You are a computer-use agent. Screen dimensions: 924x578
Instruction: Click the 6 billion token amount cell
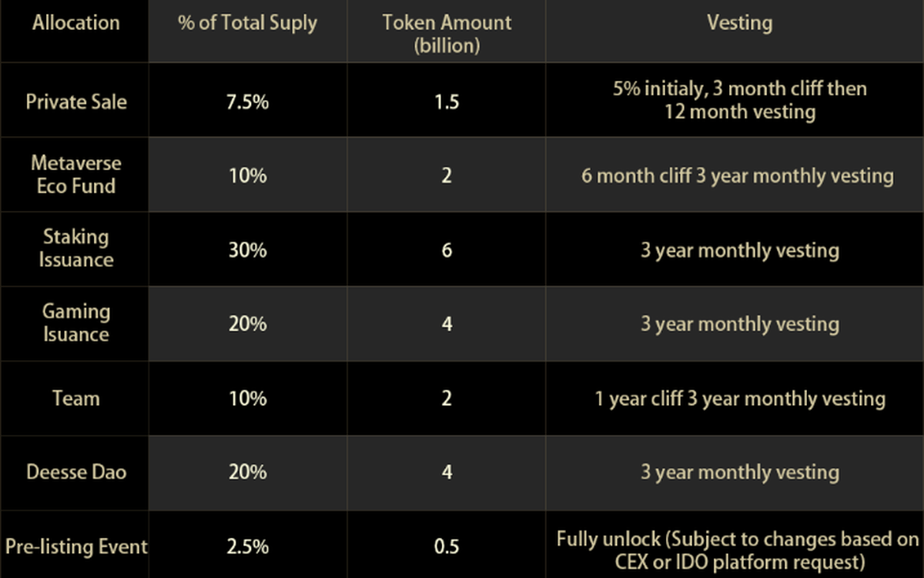tap(447, 250)
